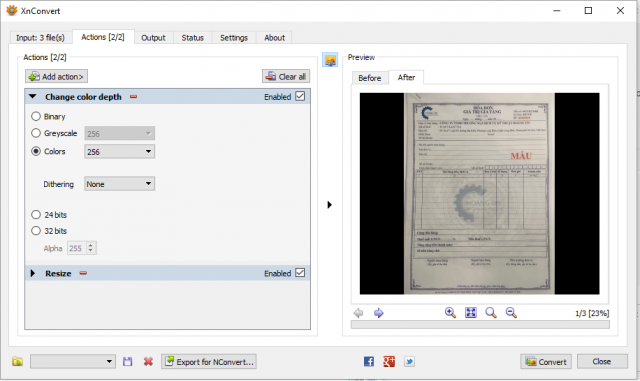Open the Dithering dropdown
This screenshot has height=381, width=640.
(x=119, y=184)
